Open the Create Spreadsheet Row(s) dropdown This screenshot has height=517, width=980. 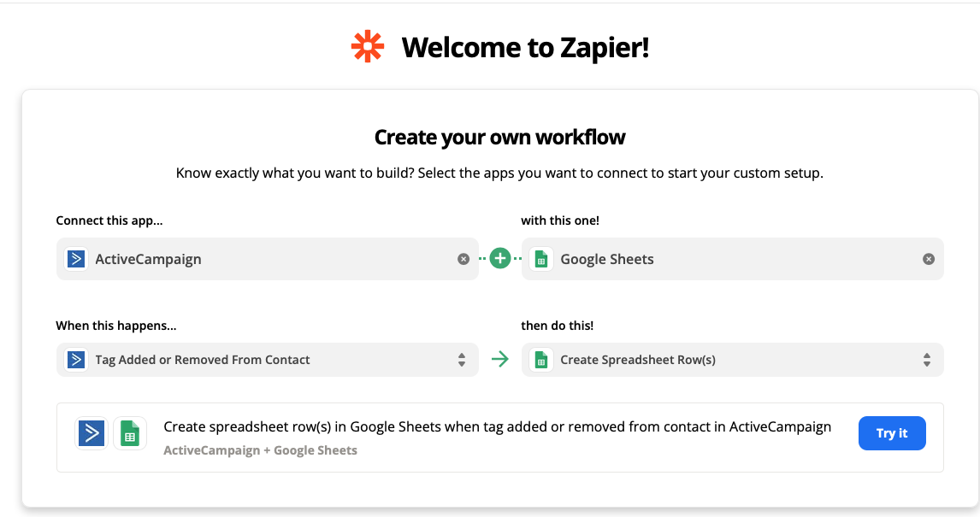733,360
